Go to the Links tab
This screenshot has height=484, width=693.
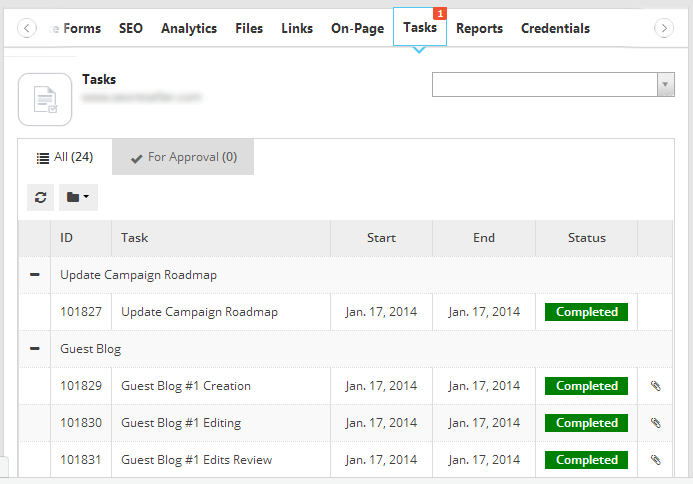tap(297, 28)
